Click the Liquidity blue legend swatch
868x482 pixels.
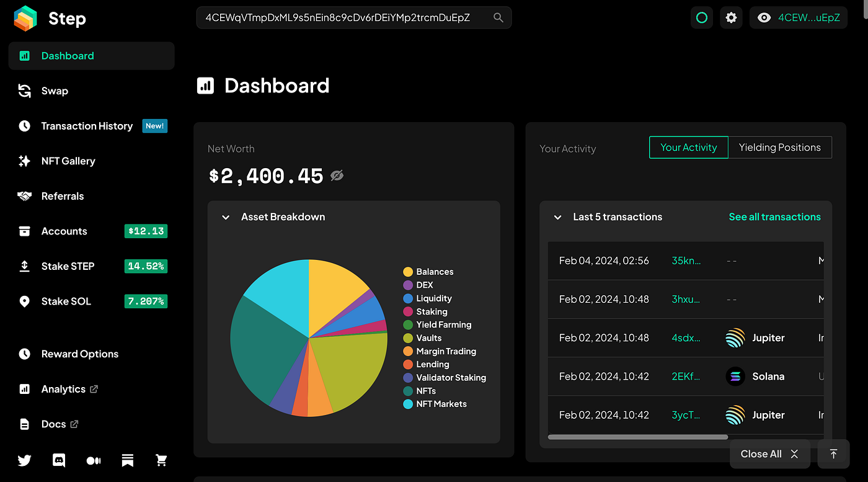pos(408,298)
